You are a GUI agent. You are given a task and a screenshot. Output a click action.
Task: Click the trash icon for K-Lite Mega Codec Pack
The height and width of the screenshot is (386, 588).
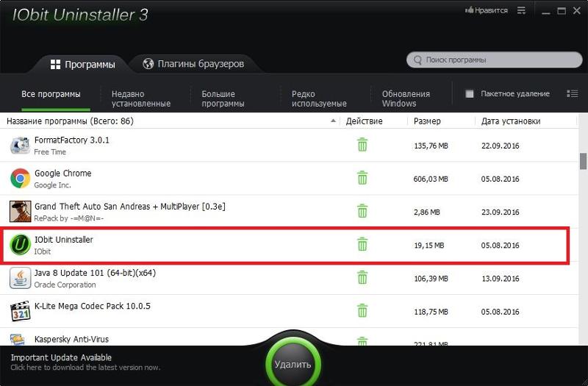click(362, 310)
